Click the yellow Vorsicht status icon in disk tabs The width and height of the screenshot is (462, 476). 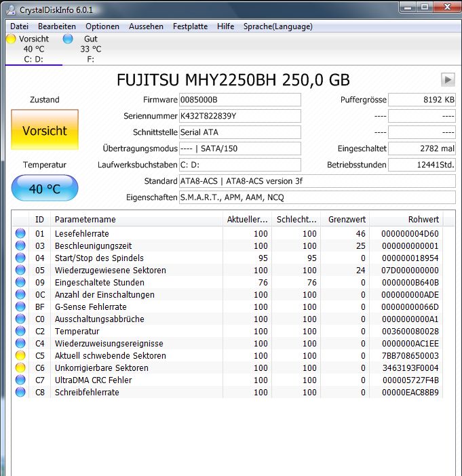[x=11, y=39]
